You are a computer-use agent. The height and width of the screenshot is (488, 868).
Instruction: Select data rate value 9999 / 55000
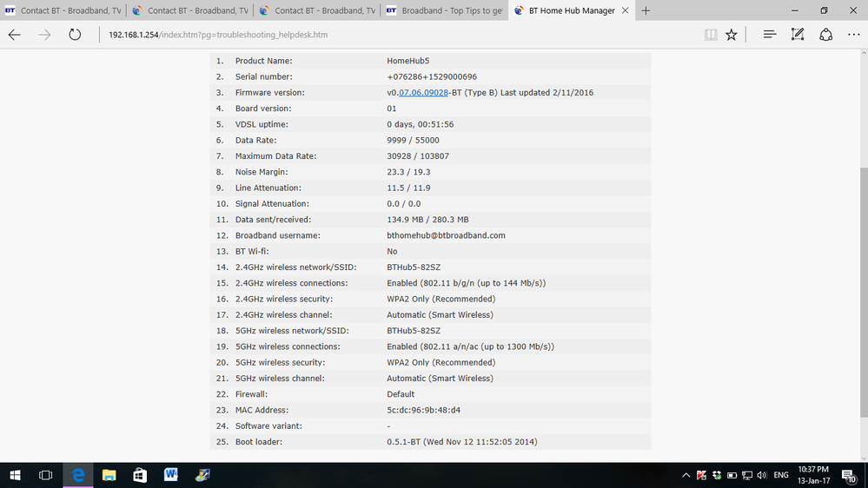click(x=413, y=141)
